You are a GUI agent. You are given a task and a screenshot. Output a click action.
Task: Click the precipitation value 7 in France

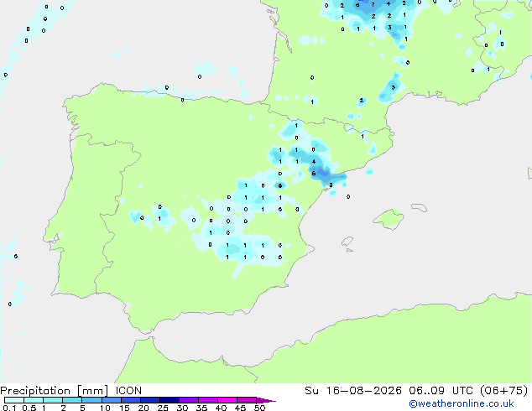373,5
